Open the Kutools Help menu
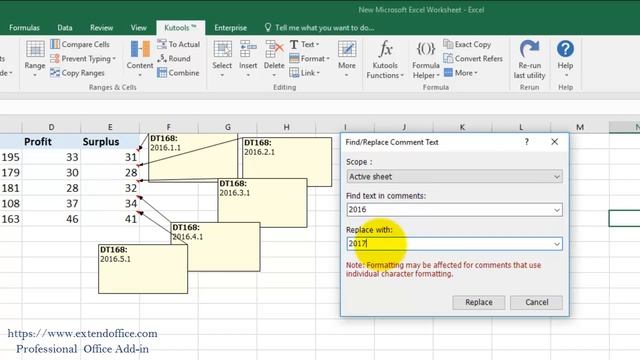The height and width of the screenshot is (360, 640). pos(565,59)
